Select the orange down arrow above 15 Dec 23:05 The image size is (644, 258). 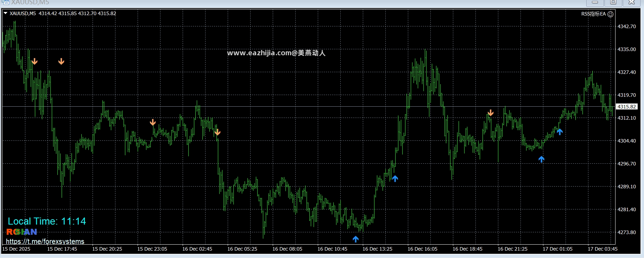[153, 122]
